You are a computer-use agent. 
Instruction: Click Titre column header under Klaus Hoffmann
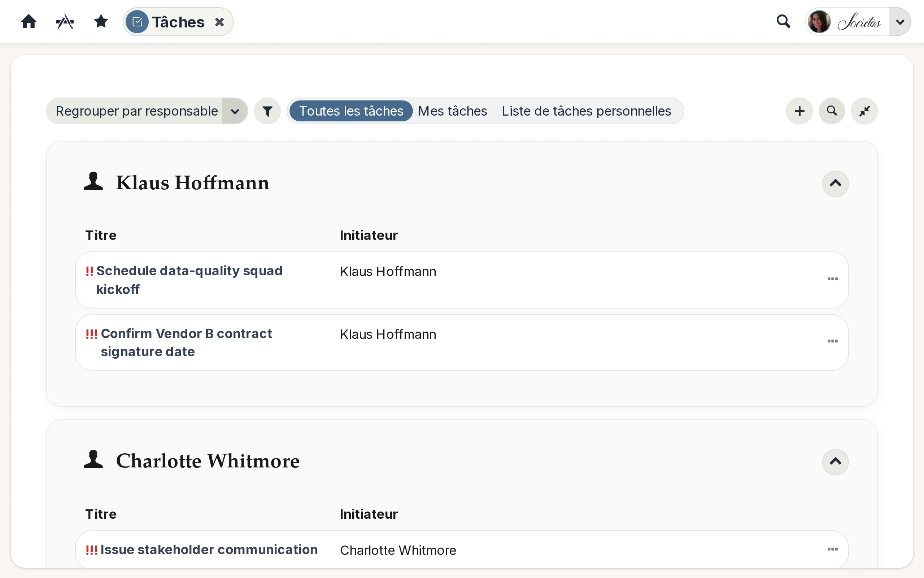pyautogui.click(x=101, y=235)
